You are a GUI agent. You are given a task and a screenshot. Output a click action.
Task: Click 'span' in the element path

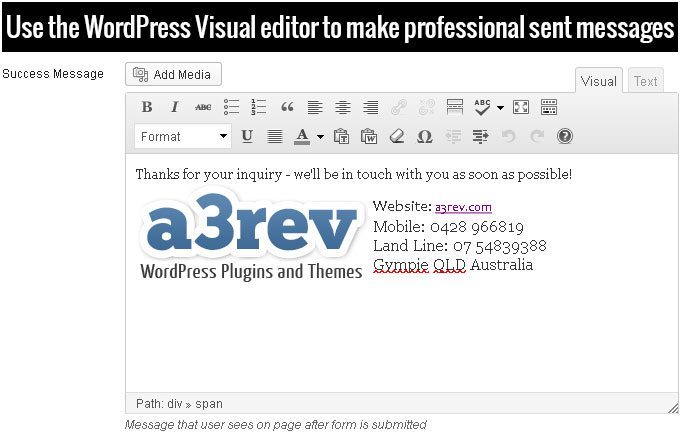pos(209,404)
